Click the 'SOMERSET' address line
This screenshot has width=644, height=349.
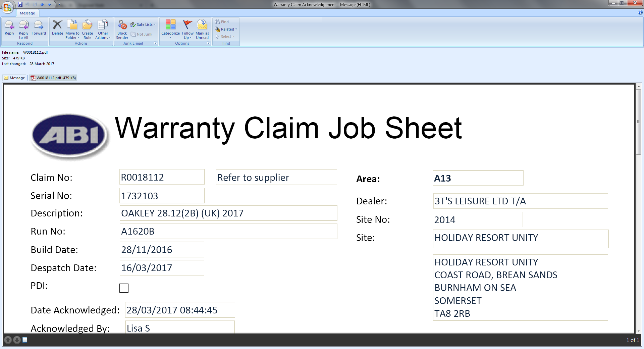[458, 301]
